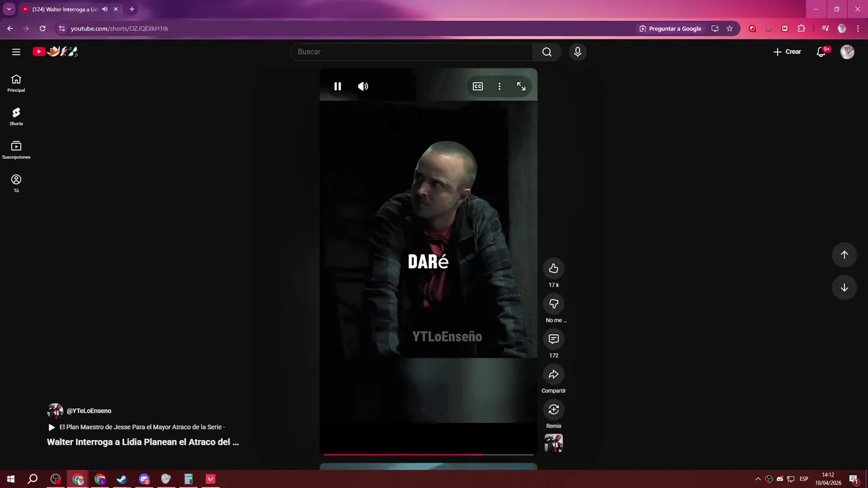The image size is (868, 488).
Task: Open the Short's three-dot options menu
Action: [500, 86]
